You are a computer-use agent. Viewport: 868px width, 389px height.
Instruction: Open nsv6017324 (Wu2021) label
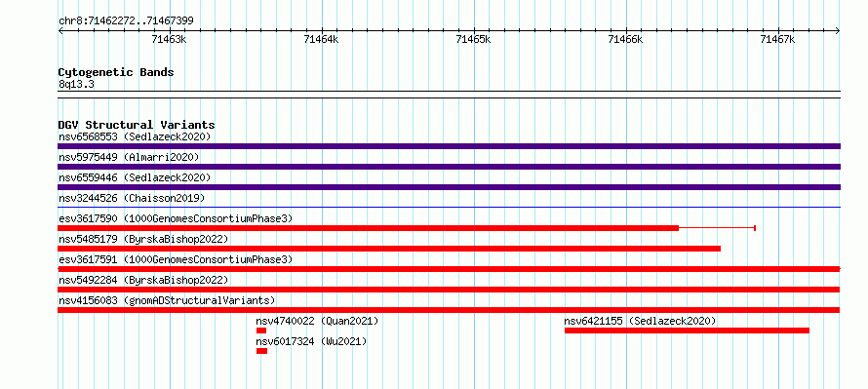point(311,341)
